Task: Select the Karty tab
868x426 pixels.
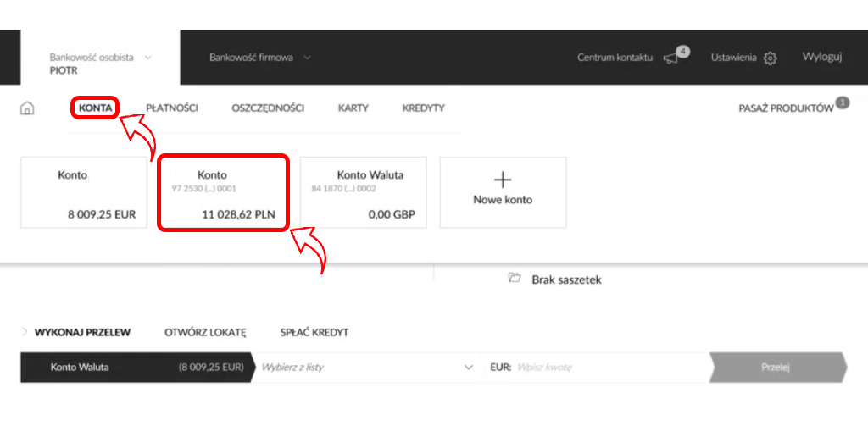Action: click(353, 108)
